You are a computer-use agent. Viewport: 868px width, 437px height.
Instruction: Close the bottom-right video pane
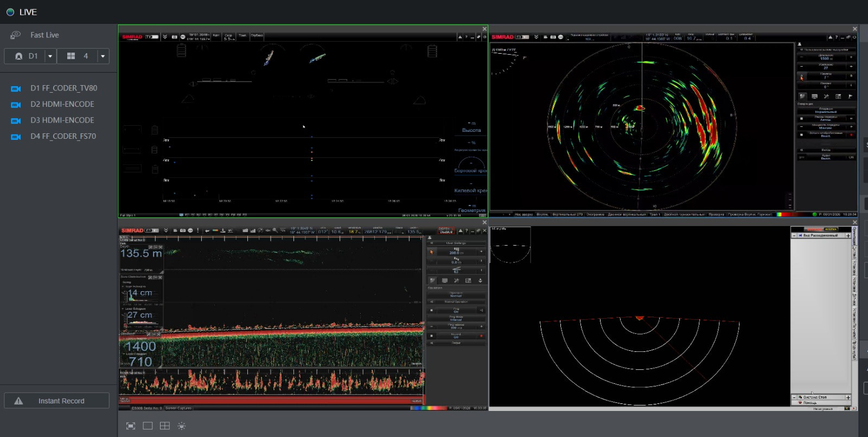(x=854, y=222)
